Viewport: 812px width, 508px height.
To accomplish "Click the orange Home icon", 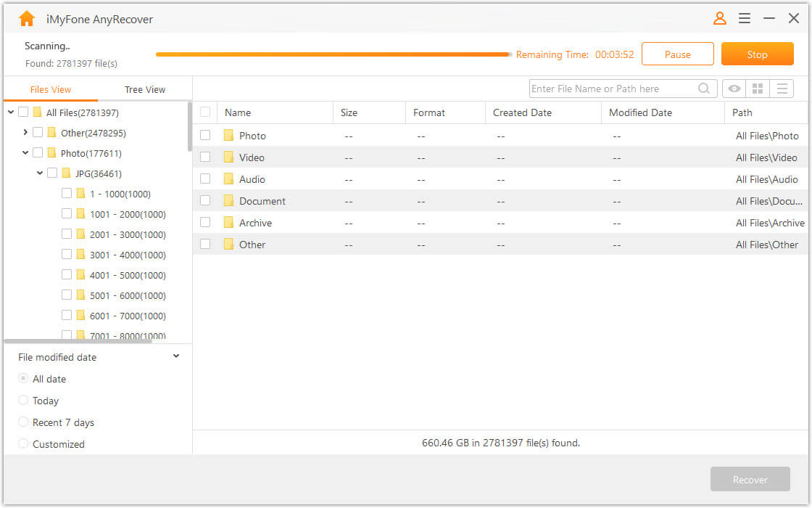I will (27, 19).
